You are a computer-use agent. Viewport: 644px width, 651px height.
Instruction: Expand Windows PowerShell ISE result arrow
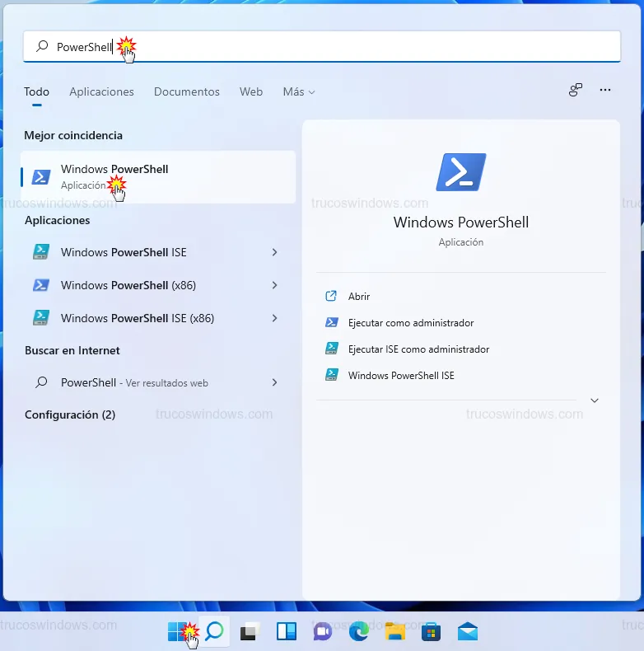coord(274,252)
